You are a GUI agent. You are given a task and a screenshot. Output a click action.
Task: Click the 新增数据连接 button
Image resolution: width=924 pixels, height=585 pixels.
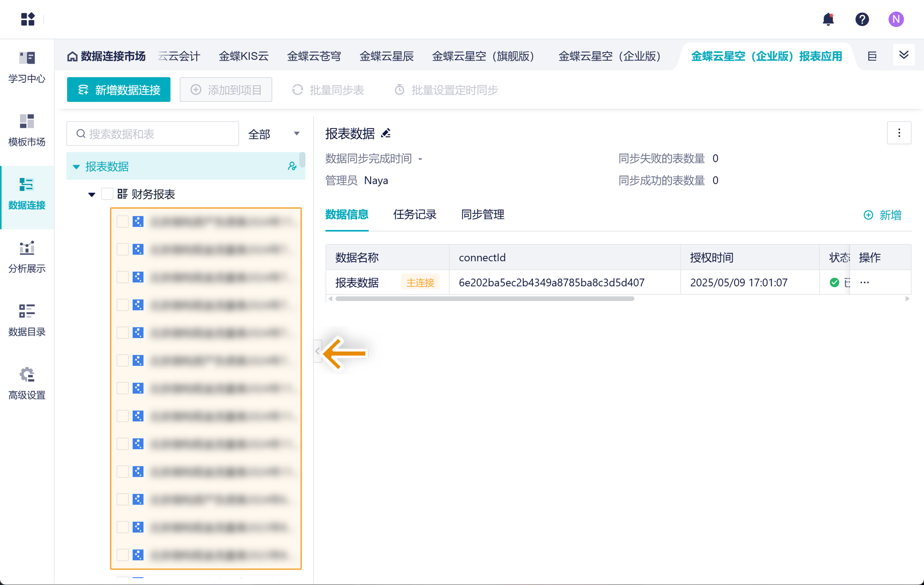(119, 90)
